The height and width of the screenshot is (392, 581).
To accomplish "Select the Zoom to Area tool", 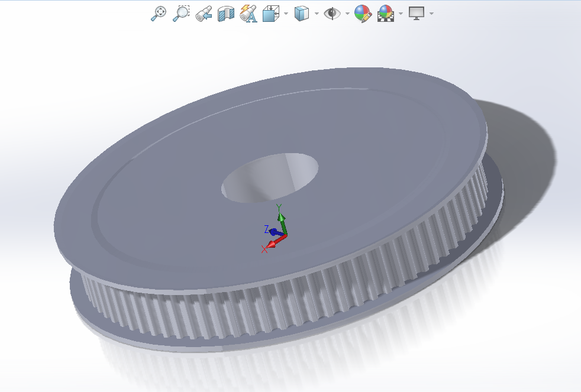I will point(181,14).
